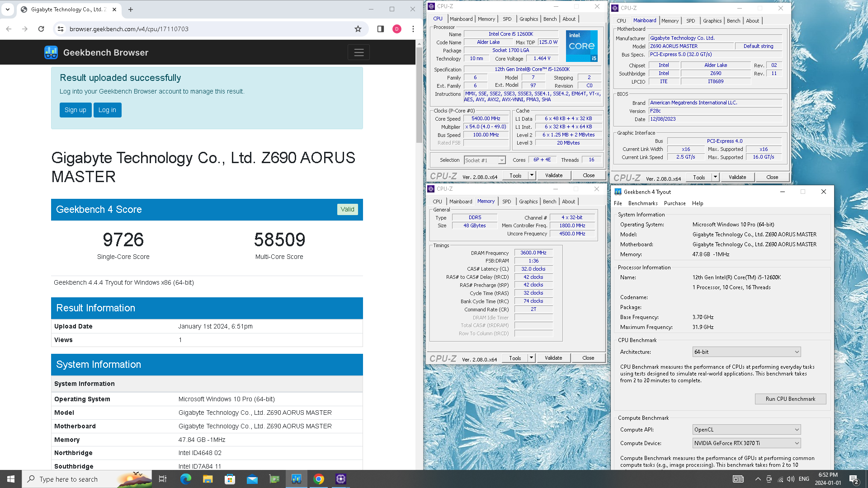868x488 pixels.
Task: Open File Explorer from taskbar
Action: 208,479
